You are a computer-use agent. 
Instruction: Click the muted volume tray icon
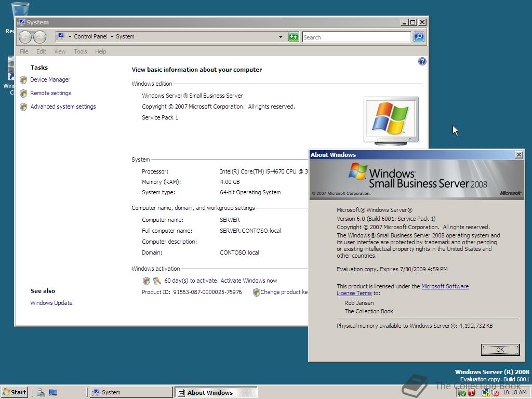pos(495,393)
